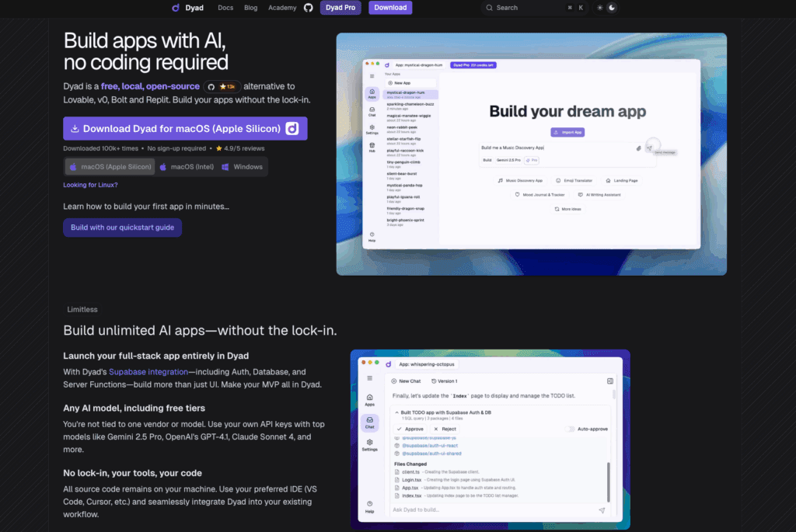Click the Dyad logo in the navbar
796x532 pixels.
(x=188, y=8)
